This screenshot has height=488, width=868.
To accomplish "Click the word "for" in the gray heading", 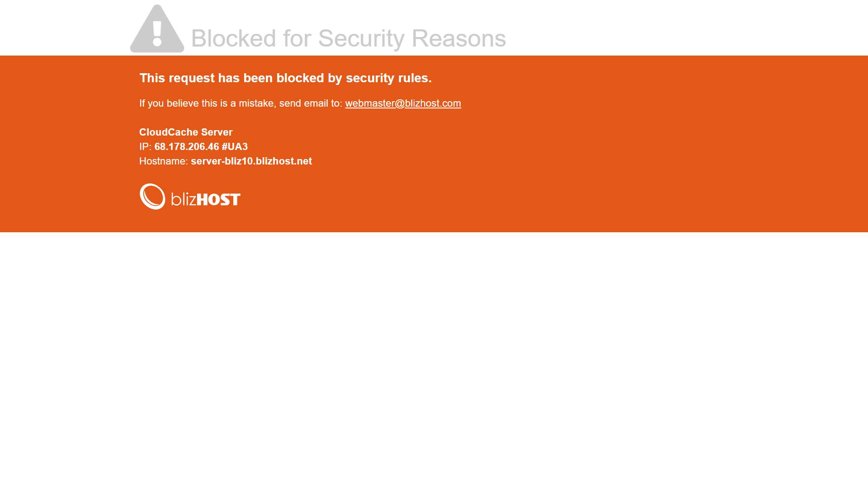I will click(297, 38).
